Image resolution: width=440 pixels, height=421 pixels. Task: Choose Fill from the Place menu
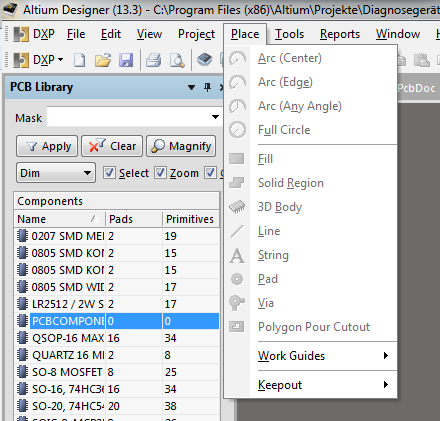(311, 159)
